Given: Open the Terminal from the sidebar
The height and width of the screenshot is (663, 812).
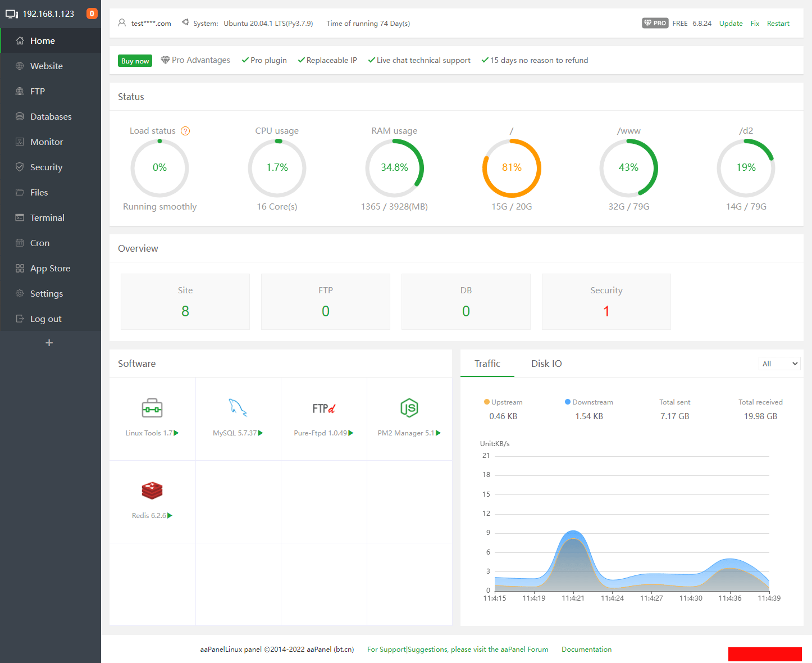Looking at the screenshot, I should click(x=47, y=217).
